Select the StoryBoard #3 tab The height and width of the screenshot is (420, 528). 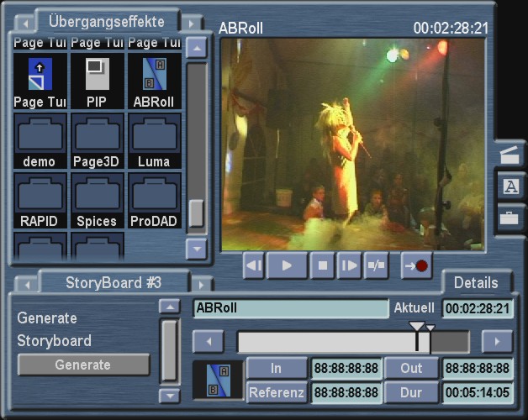(x=113, y=282)
